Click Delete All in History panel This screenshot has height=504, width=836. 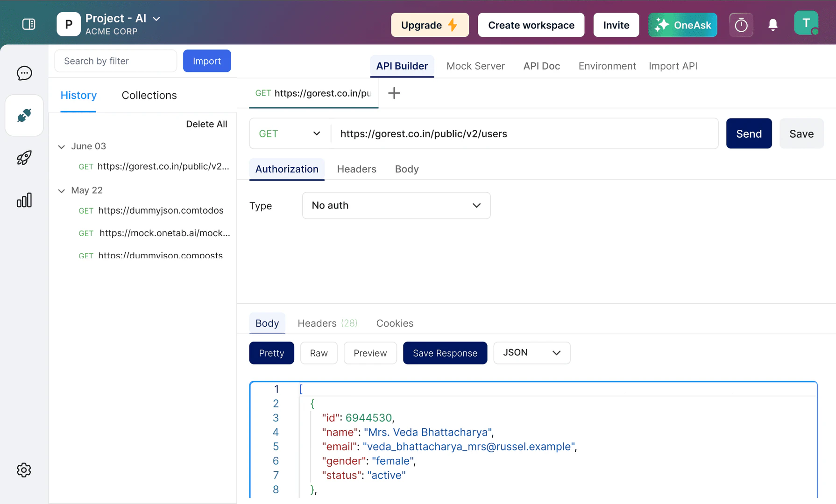coord(207,124)
